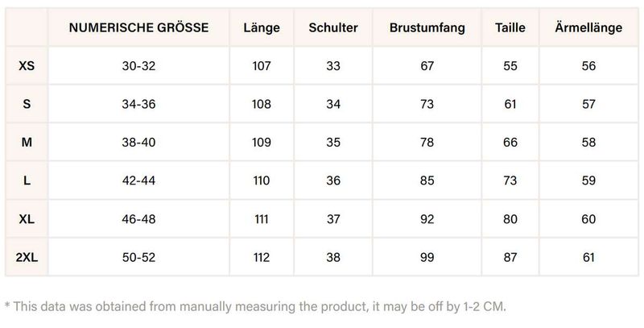644x328 pixels.
Task: Click the XL size row label
Action: pyautogui.click(x=27, y=219)
